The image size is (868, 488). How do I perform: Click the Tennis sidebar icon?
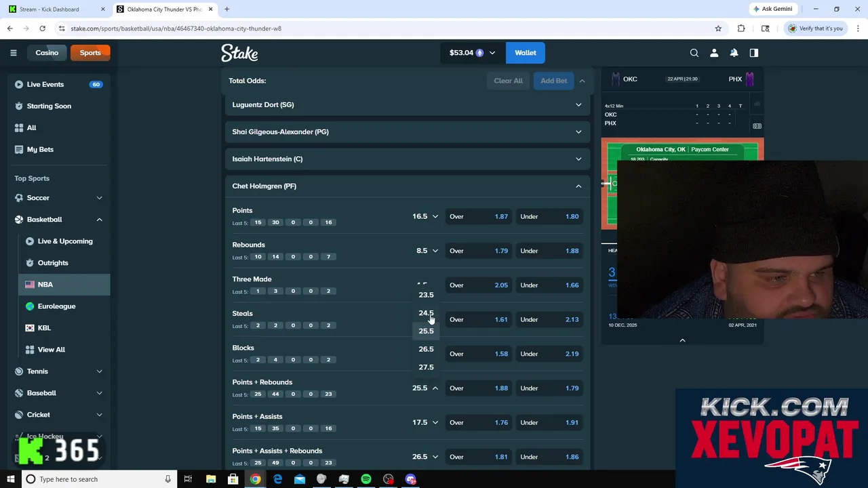click(19, 371)
